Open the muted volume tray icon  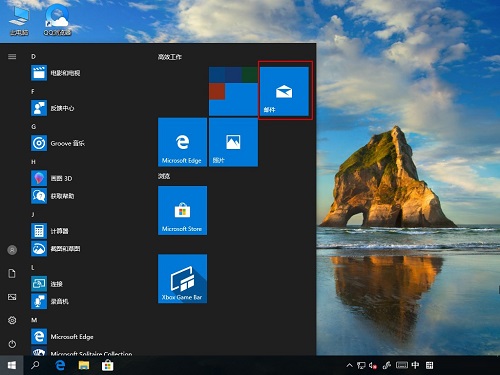(x=373, y=365)
